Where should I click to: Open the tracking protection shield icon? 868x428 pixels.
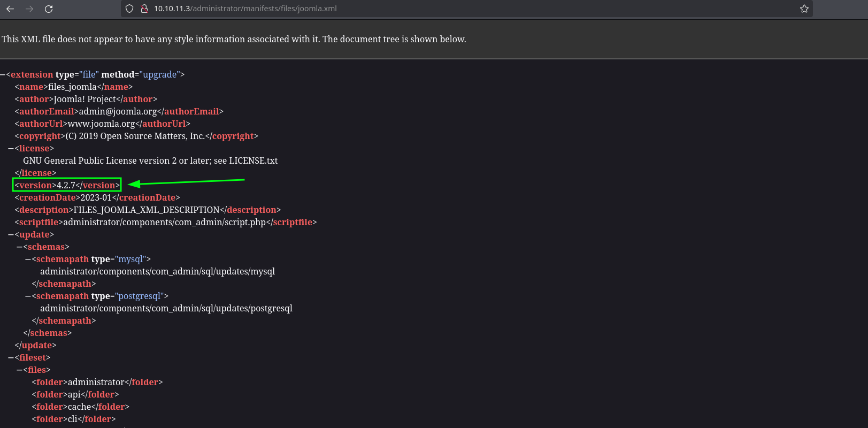[129, 9]
